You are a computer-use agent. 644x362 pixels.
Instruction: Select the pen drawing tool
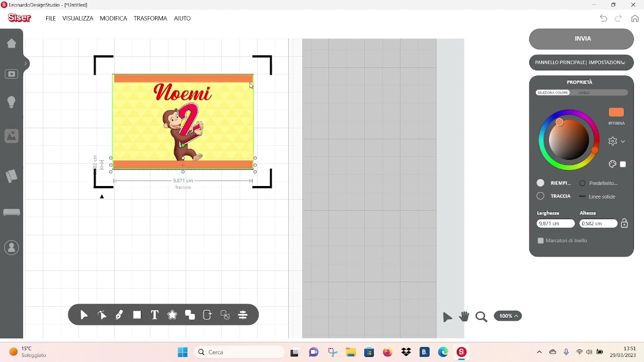[119, 315]
